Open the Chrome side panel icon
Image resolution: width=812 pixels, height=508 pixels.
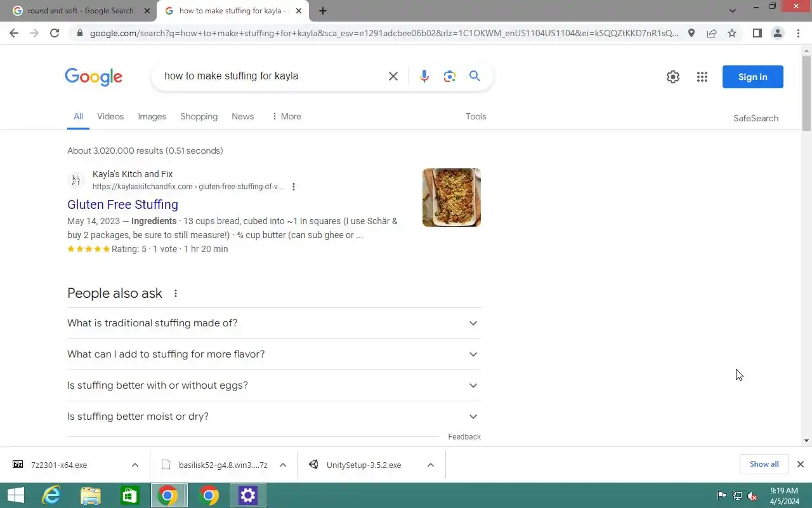point(757,33)
